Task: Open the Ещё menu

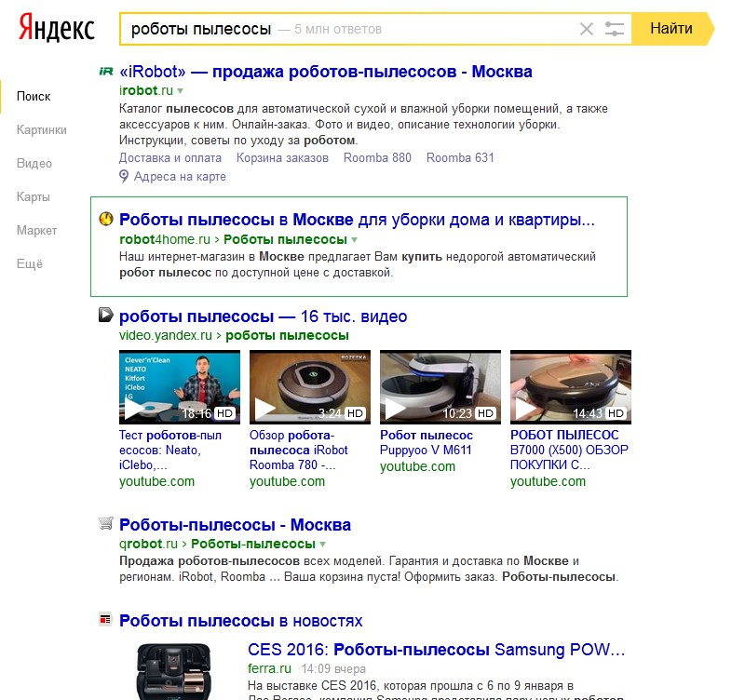Action: [x=30, y=263]
